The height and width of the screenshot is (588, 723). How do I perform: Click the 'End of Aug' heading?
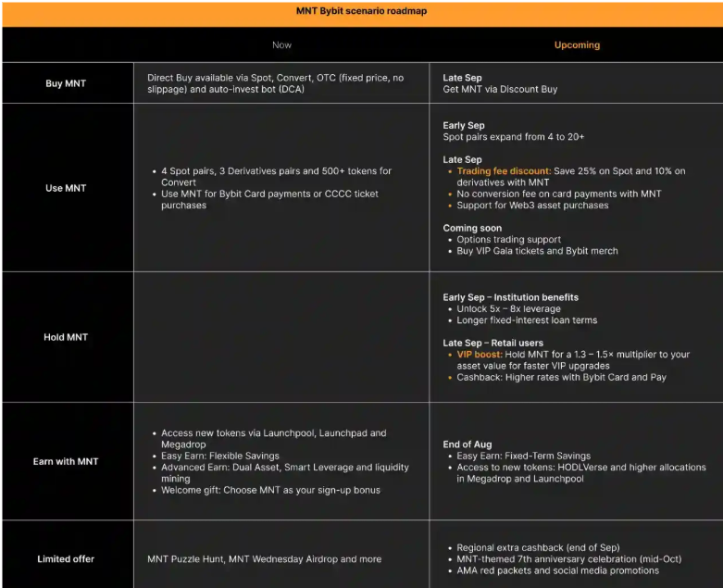coord(467,444)
